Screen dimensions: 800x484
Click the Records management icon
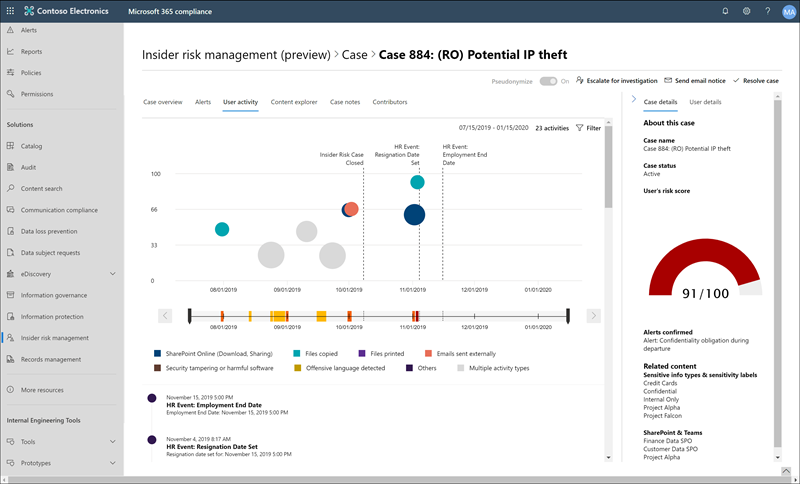10,358
